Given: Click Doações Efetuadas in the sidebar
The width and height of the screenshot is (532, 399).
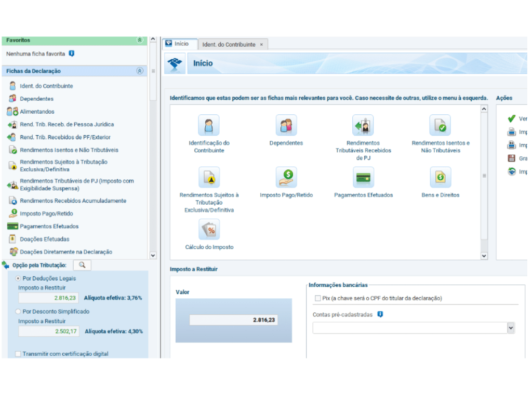Looking at the screenshot, I should tap(44, 239).
